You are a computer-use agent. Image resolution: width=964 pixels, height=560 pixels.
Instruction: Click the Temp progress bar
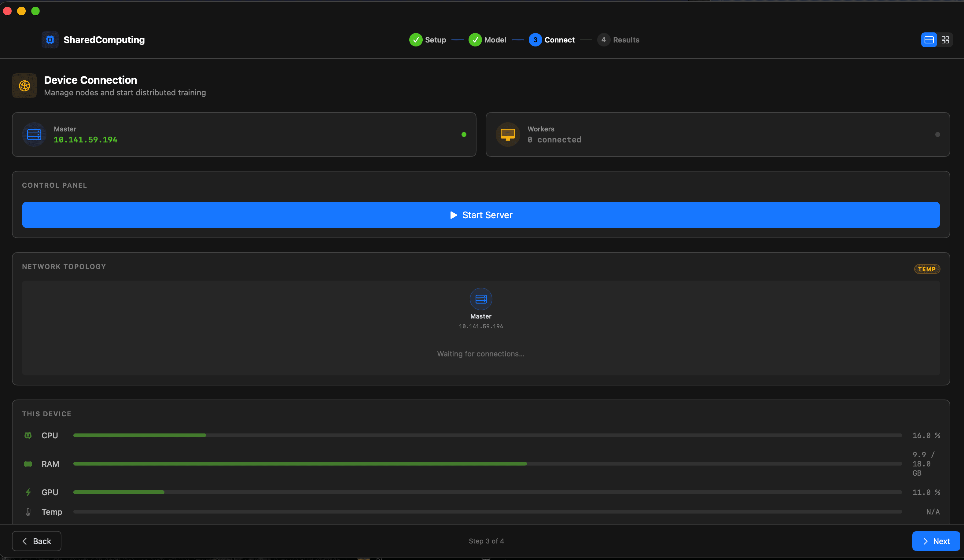[488, 512]
